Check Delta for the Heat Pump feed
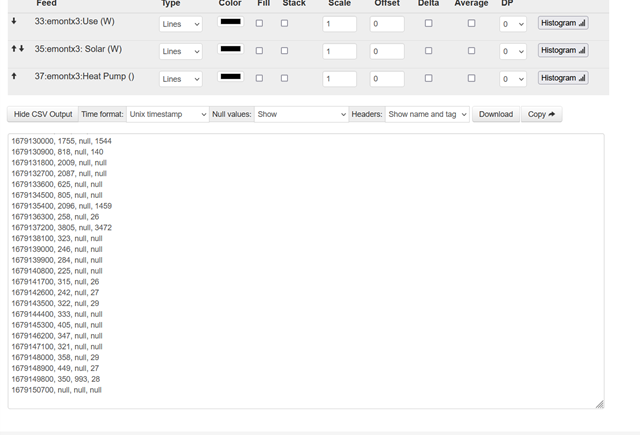 pos(428,78)
